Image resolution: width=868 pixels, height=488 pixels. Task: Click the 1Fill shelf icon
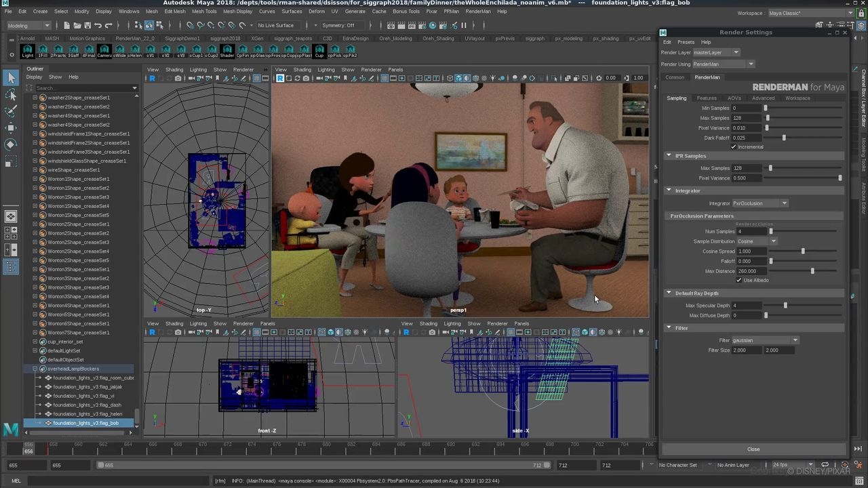coord(43,51)
